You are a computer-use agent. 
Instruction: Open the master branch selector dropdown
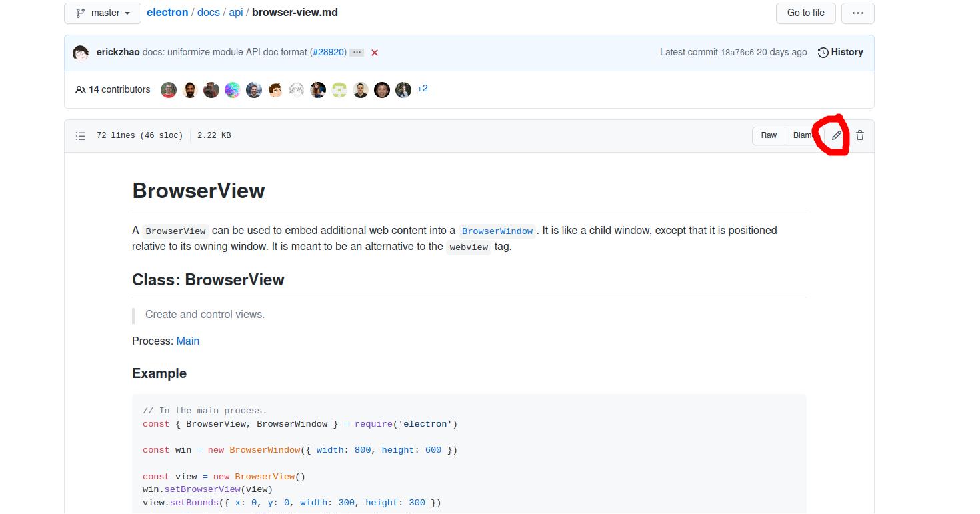(x=102, y=12)
